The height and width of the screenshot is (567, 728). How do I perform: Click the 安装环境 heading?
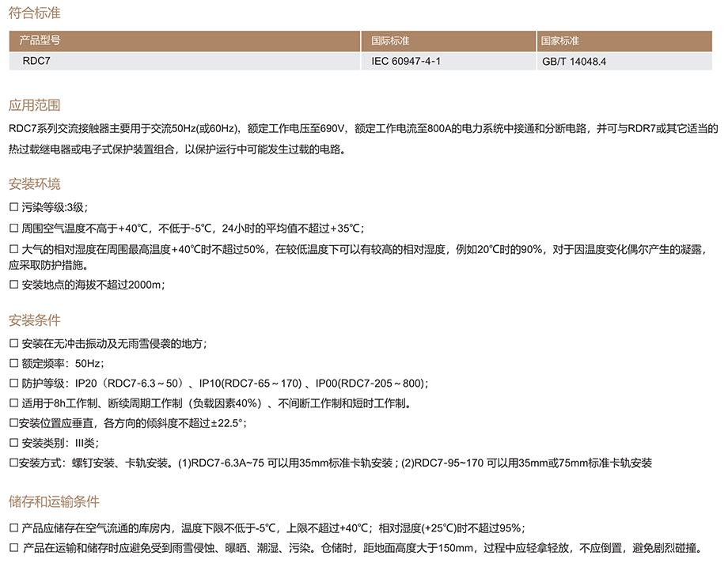[34, 185]
